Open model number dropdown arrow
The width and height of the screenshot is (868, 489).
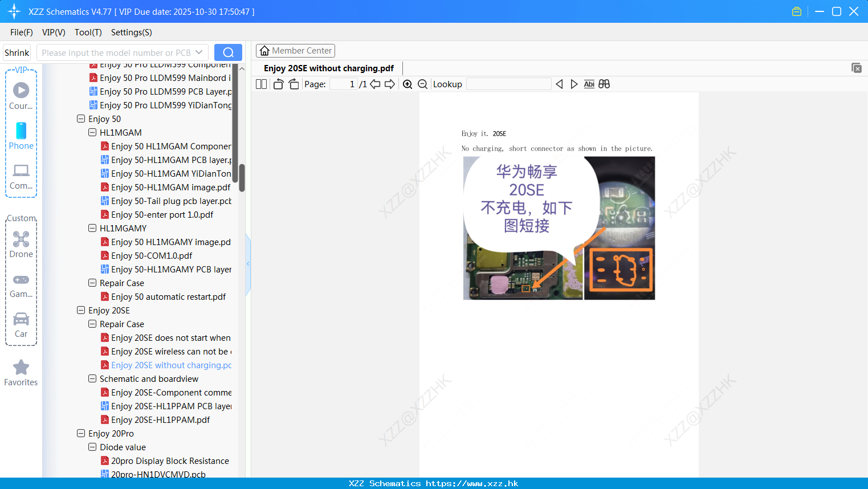[x=199, y=52]
